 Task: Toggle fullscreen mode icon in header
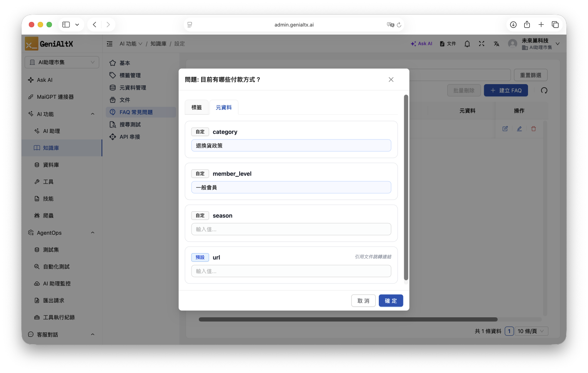[481, 44]
